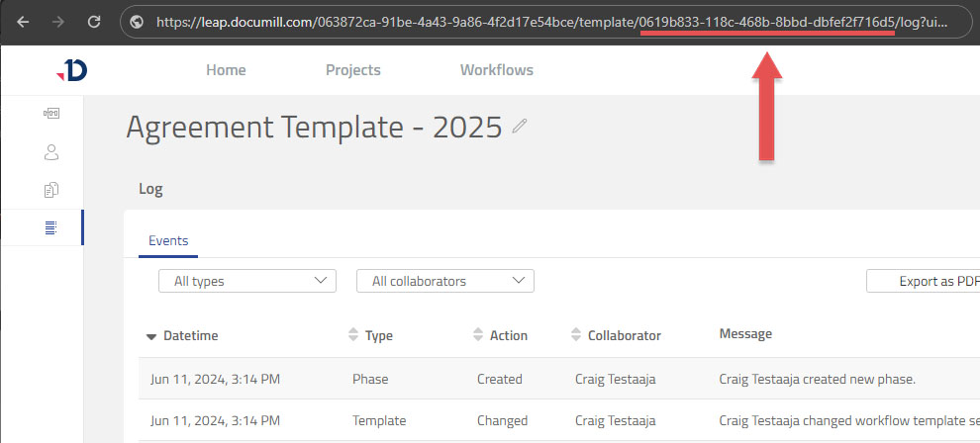Click the browser forward arrow
Image resolution: width=980 pixels, height=443 pixels.
coord(59,21)
